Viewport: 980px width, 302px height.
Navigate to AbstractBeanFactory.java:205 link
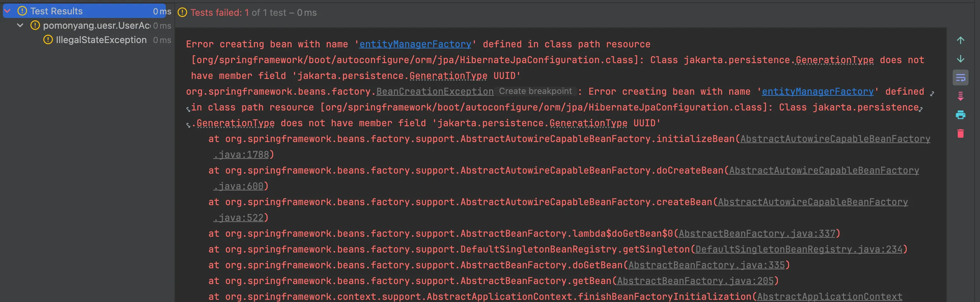pos(695,281)
